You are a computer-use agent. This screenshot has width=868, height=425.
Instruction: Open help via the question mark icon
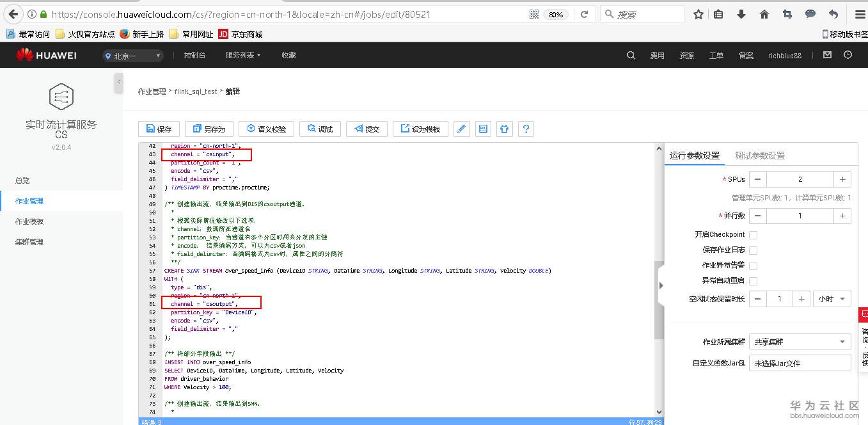coord(526,129)
